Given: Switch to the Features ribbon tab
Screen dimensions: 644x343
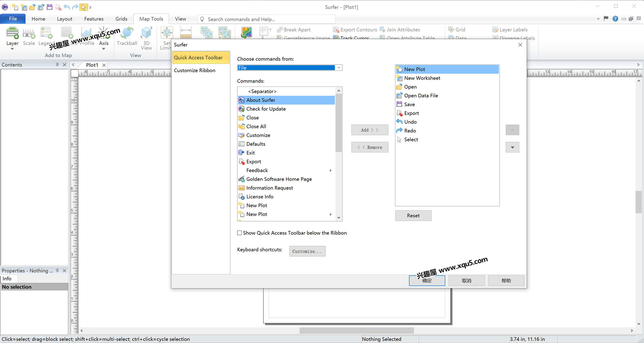Looking at the screenshot, I should [x=94, y=19].
